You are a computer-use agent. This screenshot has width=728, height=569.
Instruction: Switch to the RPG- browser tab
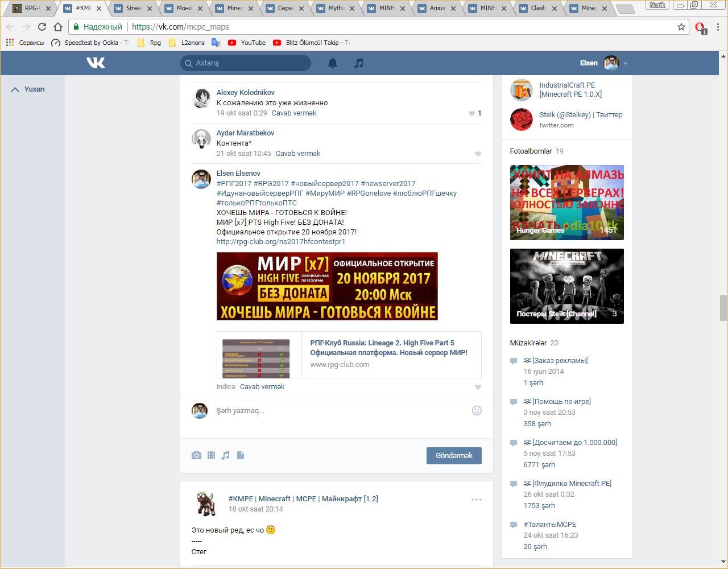coord(31,9)
